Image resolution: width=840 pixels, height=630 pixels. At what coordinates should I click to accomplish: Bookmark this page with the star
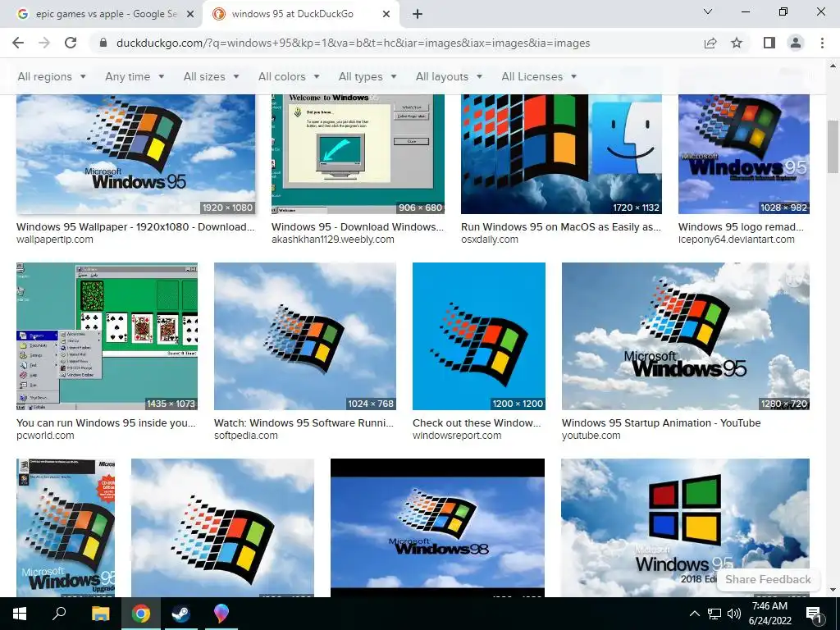tap(737, 43)
